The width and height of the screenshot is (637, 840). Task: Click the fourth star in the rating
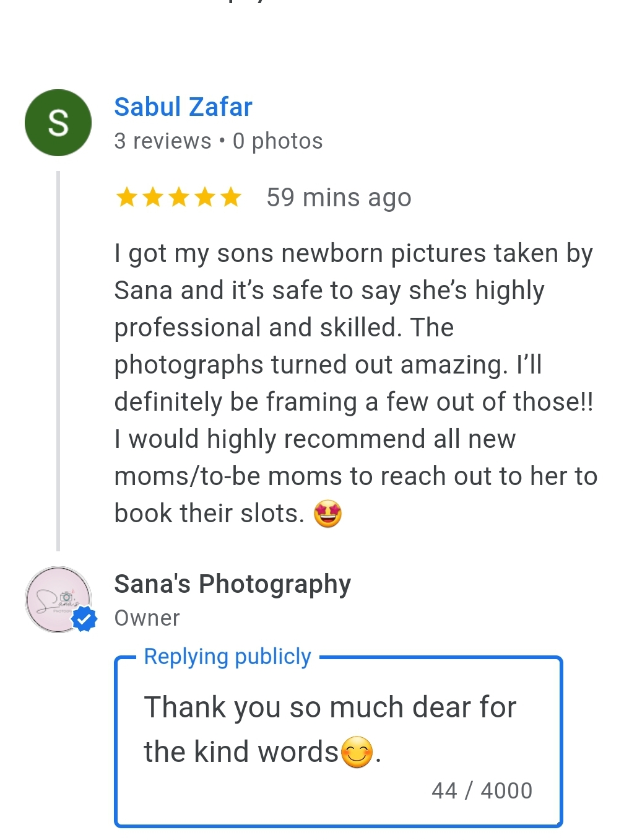tap(205, 198)
